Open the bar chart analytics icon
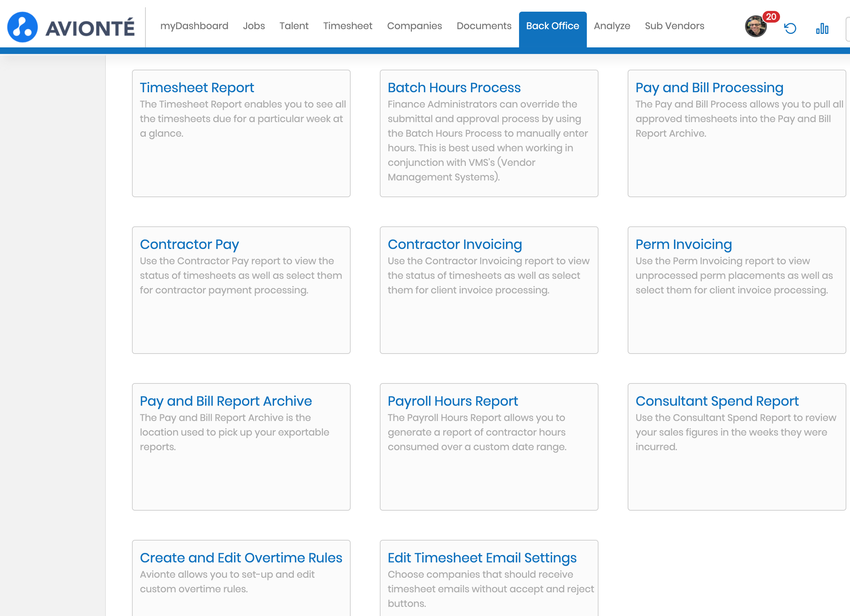 pos(822,28)
